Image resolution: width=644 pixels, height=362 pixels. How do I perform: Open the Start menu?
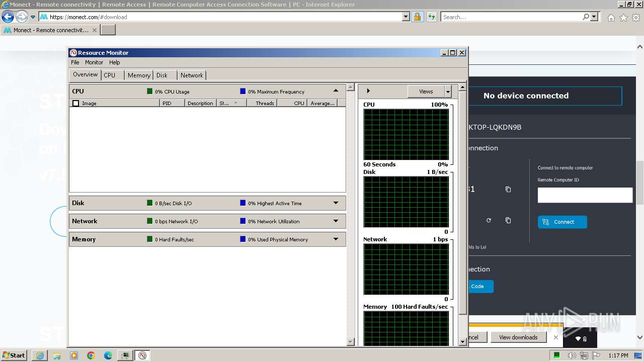14,355
